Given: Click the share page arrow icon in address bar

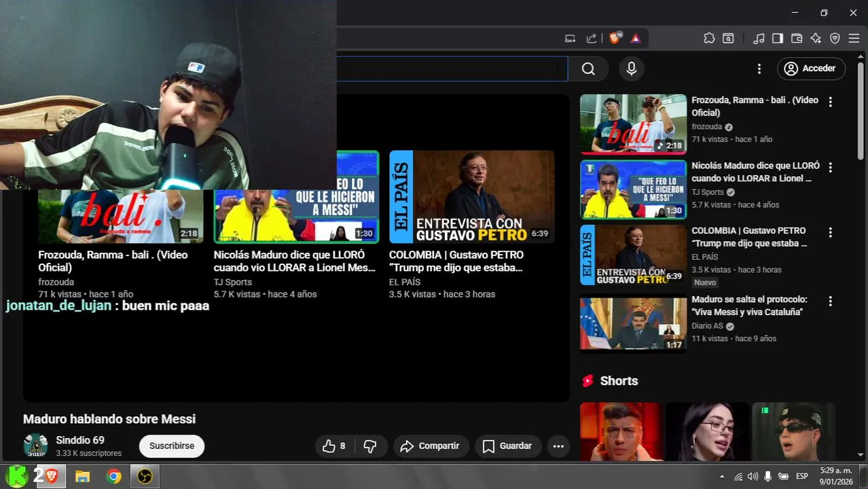Looking at the screenshot, I should click(x=592, y=39).
